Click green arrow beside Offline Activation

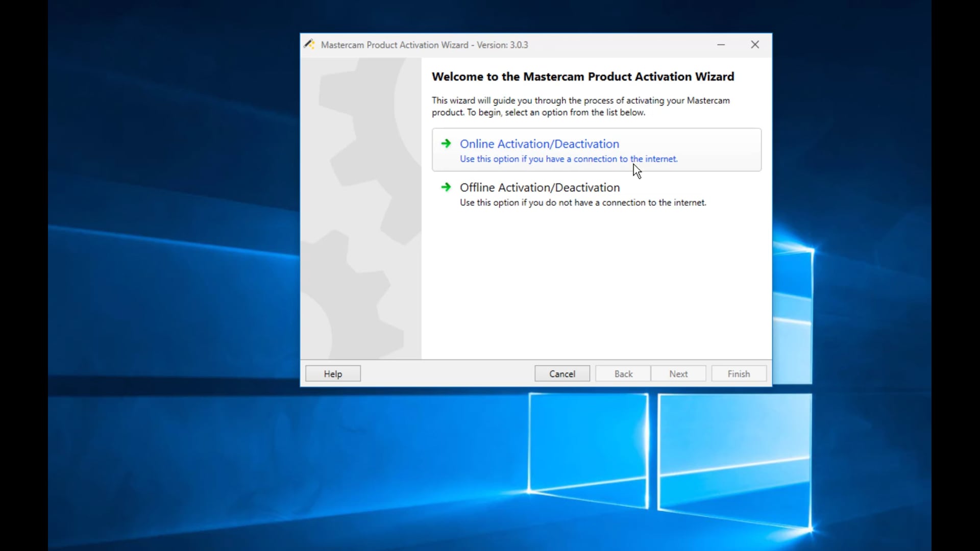click(x=446, y=187)
